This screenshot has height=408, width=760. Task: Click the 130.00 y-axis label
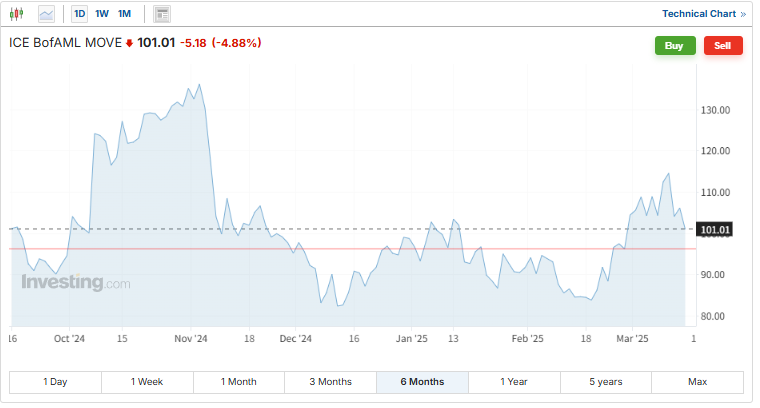715,110
